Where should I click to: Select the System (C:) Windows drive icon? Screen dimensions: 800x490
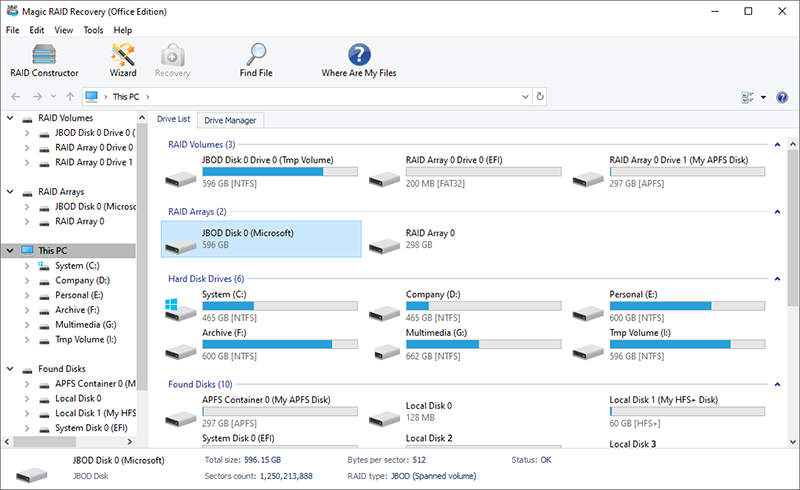tap(181, 310)
